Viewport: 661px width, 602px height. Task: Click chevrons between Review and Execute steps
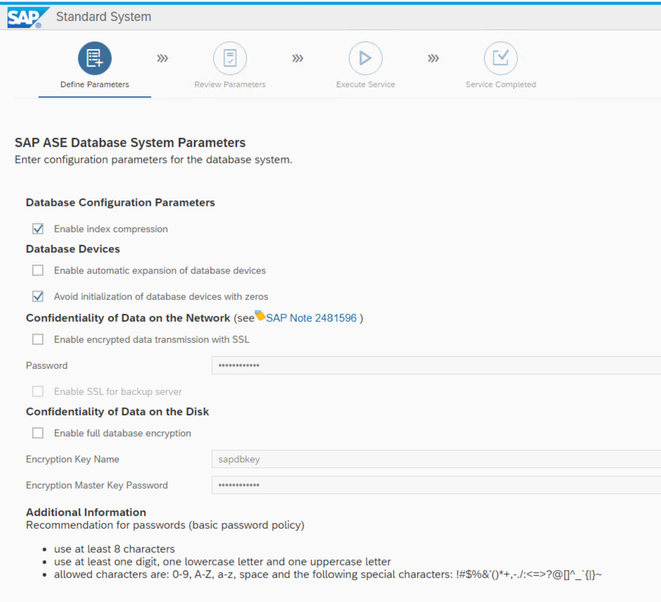(x=298, y=58)
